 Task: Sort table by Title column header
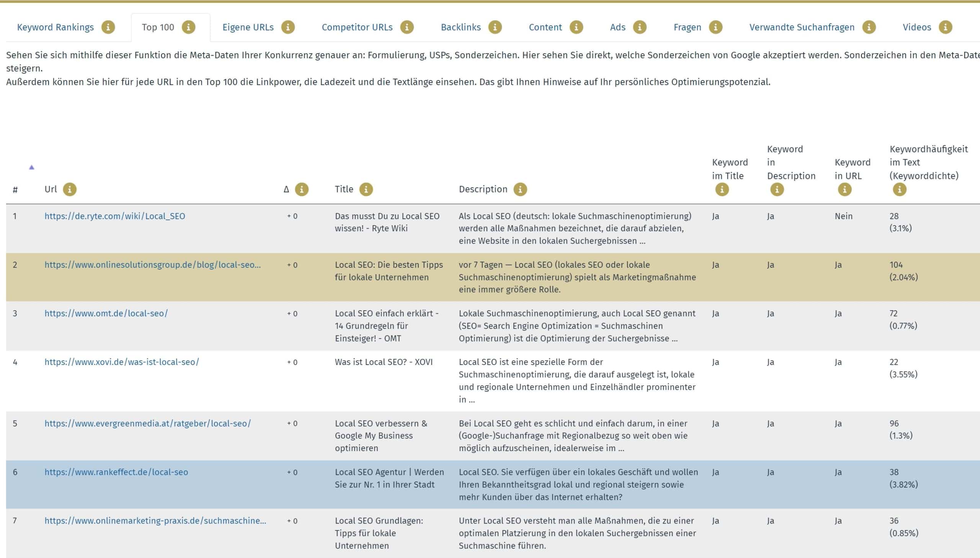point(344,189)
